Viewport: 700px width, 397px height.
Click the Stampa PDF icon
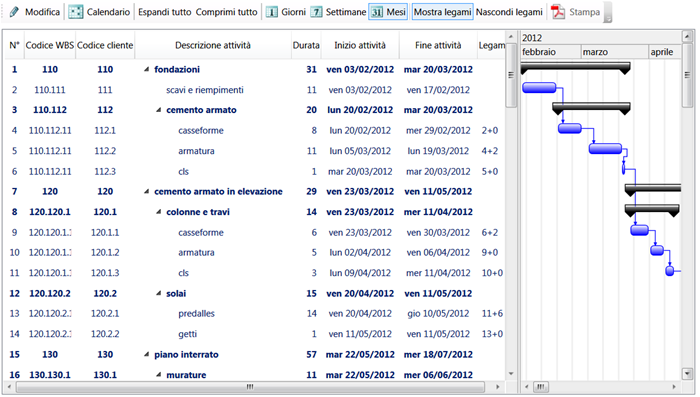coord(558,12)
